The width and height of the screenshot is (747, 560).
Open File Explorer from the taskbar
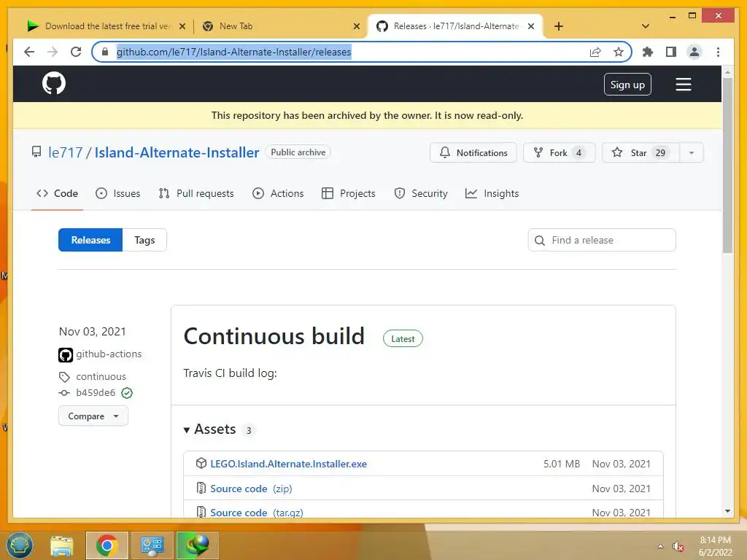(x=62, y=545)
